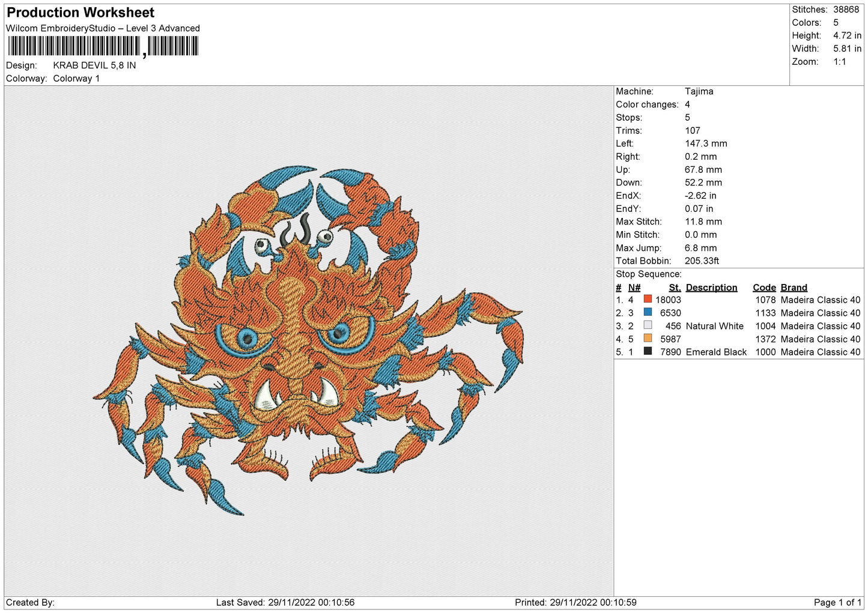Click the Width value '5.81 in'
Screen dimensions: 868x613
click(847, 49)
